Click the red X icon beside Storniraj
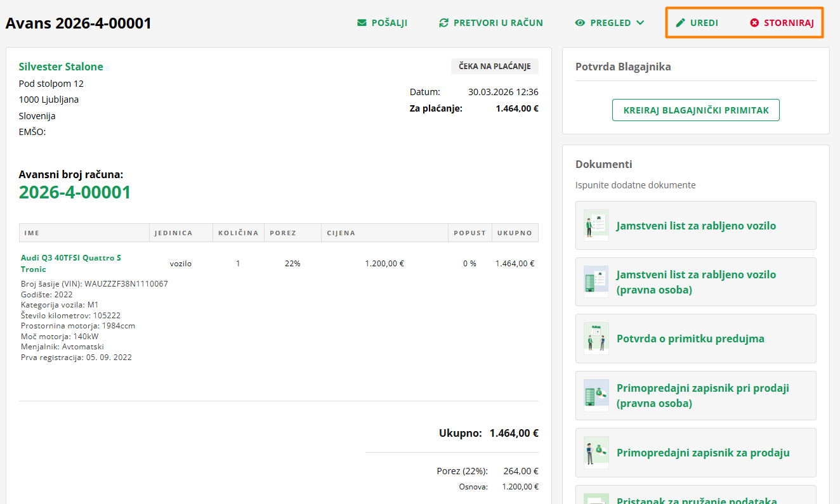Viewport: 840px width, 504px height. (754, 23)
